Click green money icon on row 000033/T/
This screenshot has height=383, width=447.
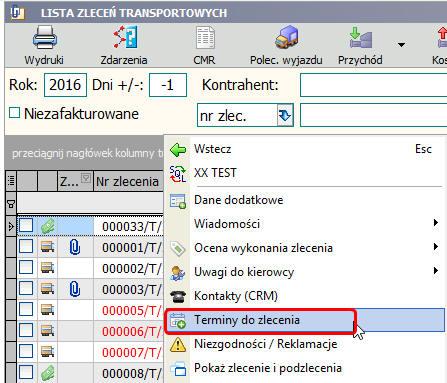coord(48,227)
